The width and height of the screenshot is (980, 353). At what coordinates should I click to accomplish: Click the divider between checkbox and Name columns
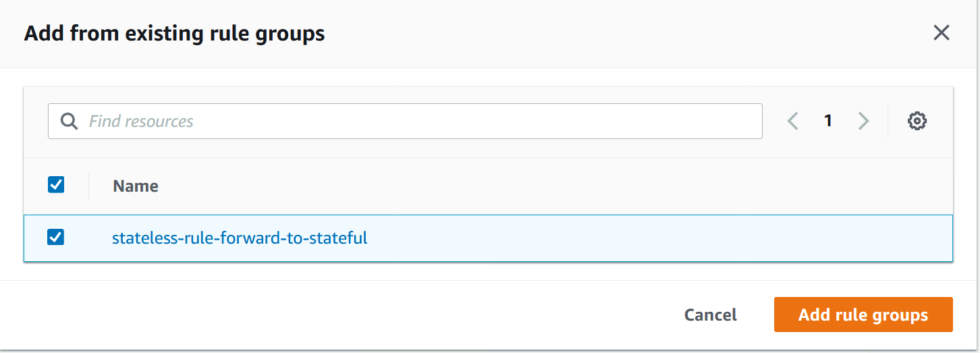coord(89,186)
